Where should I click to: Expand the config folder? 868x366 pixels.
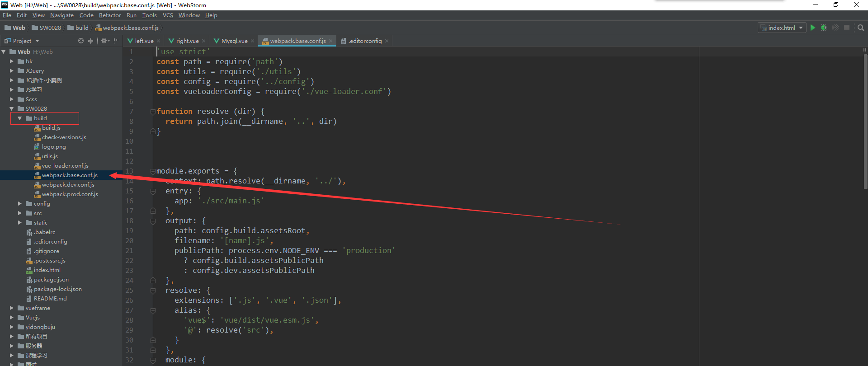20,204
